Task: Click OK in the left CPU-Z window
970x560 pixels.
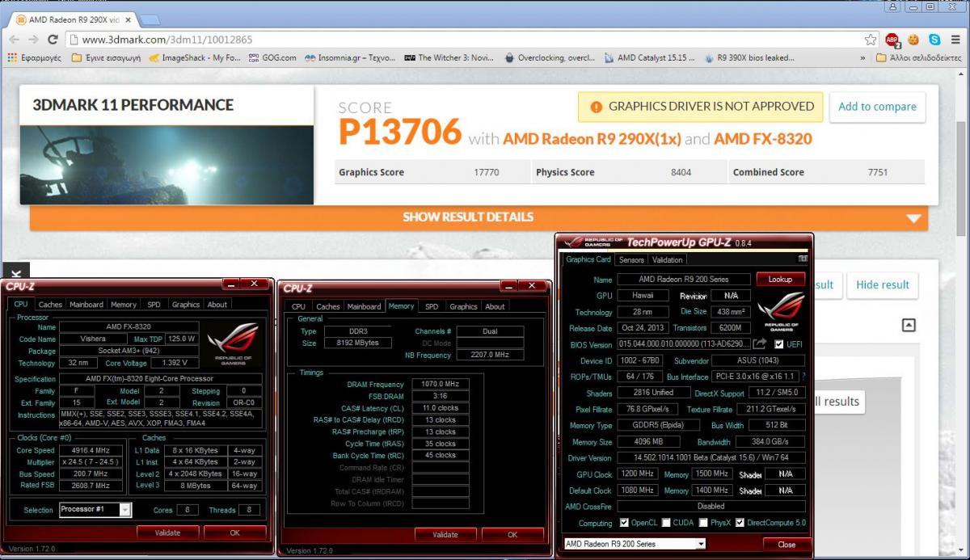Action: tap(234, 533)
